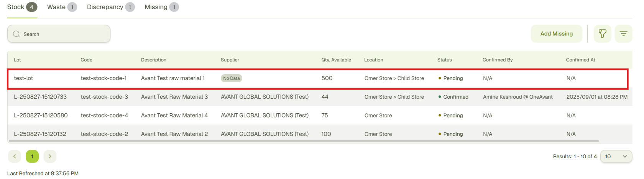Click the Status column header
This screenshot has width=644, height=179.
point(444,60)
